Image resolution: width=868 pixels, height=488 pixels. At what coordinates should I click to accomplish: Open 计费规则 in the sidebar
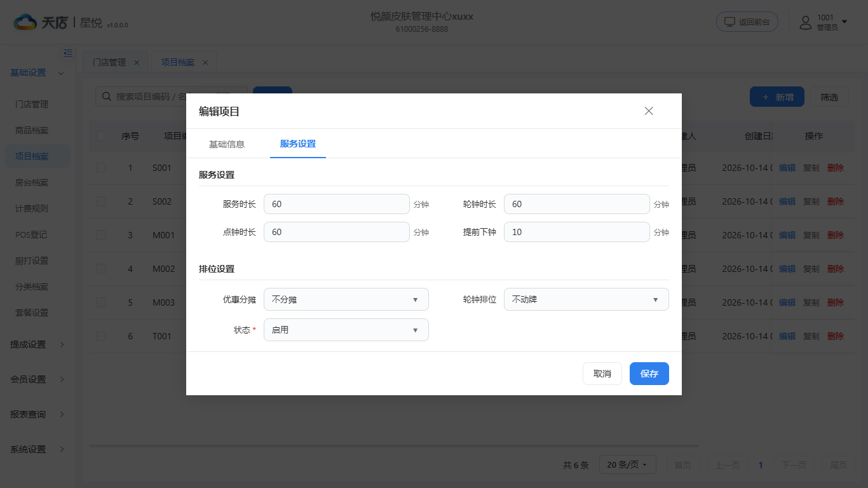click(x=37, y=208)
